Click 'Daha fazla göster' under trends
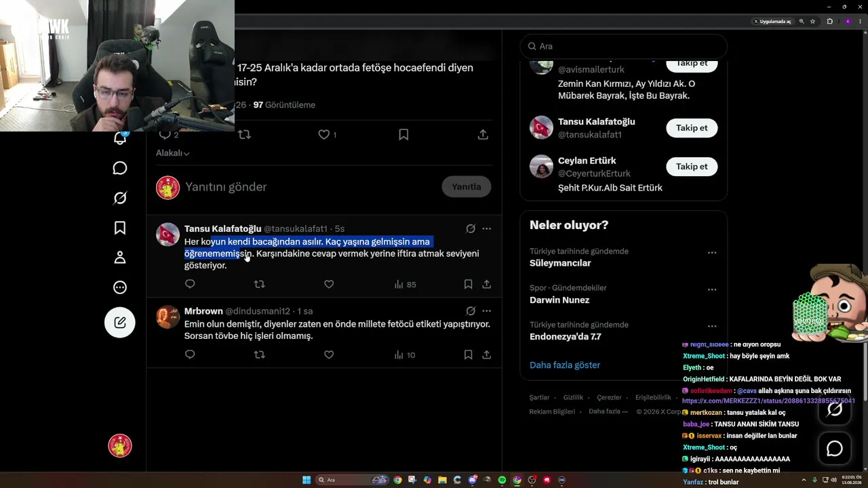Viewport: 868px width, 488px height. tap(565, 365)
